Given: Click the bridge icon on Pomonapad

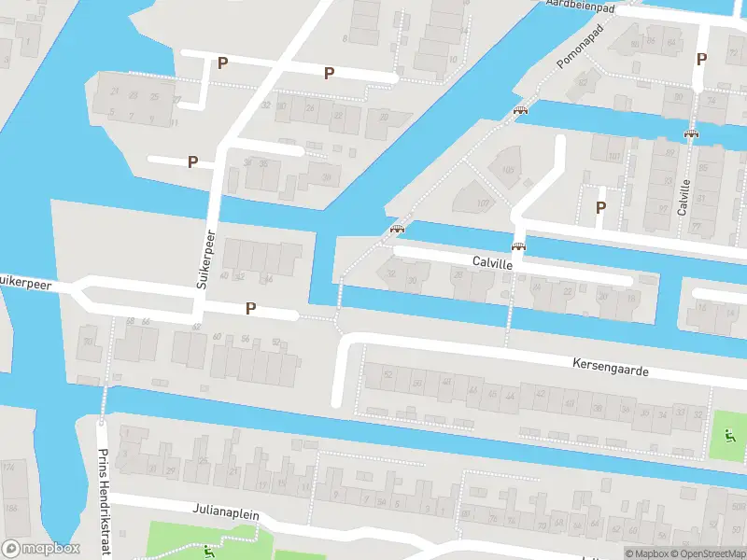Looking at the screenshot, I should click(520, 110).
